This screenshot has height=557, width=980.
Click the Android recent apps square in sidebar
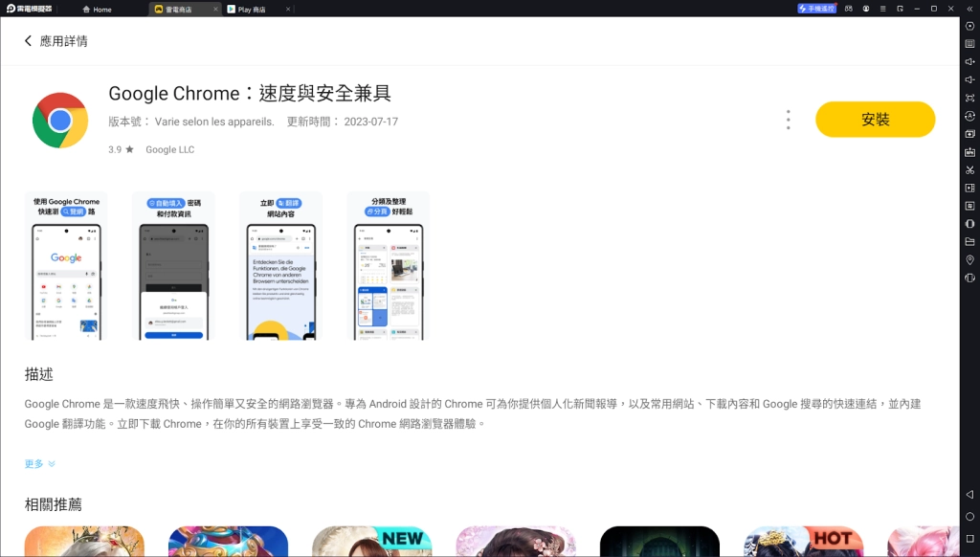pos(970,538)
